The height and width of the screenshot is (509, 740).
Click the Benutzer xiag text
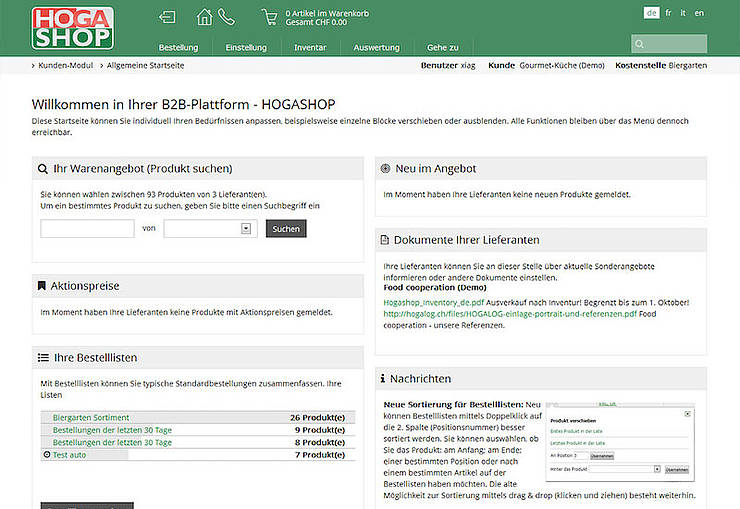(x=448, y=66)
